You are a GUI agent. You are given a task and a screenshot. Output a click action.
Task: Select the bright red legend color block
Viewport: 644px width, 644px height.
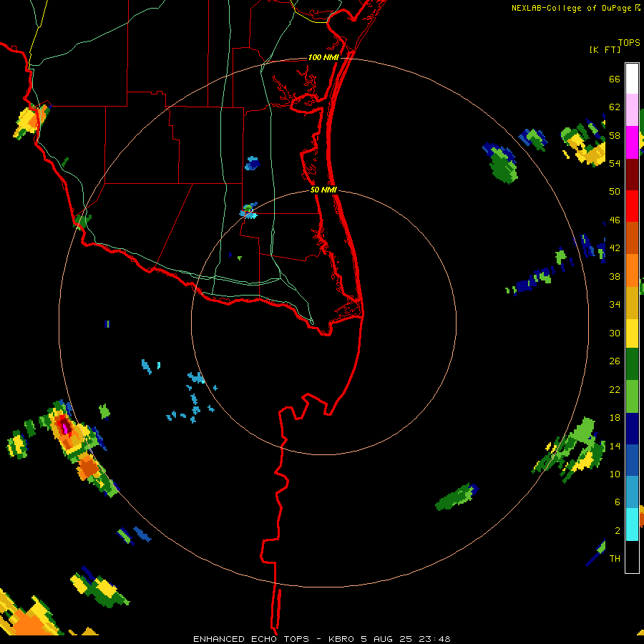click(x=632, y=206)
